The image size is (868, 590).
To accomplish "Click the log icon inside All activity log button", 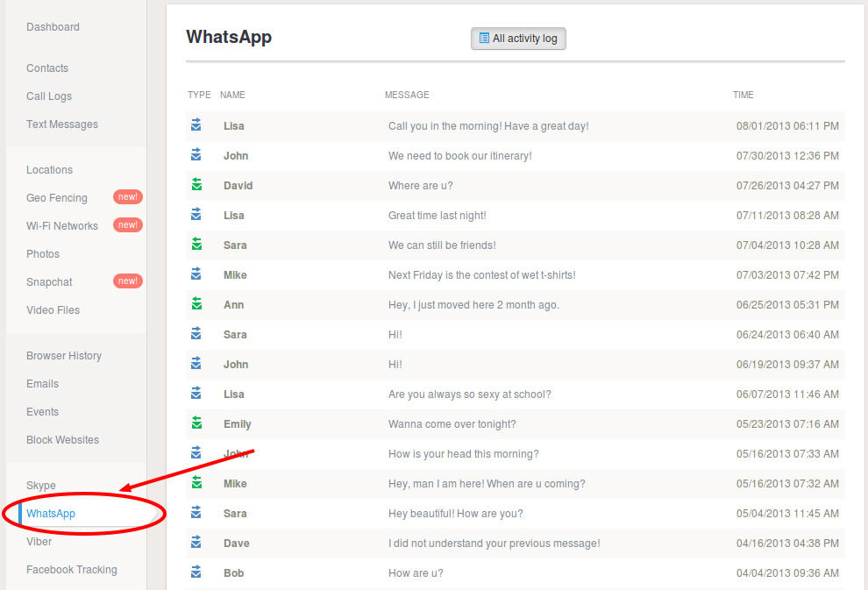I will click(484, 39).
